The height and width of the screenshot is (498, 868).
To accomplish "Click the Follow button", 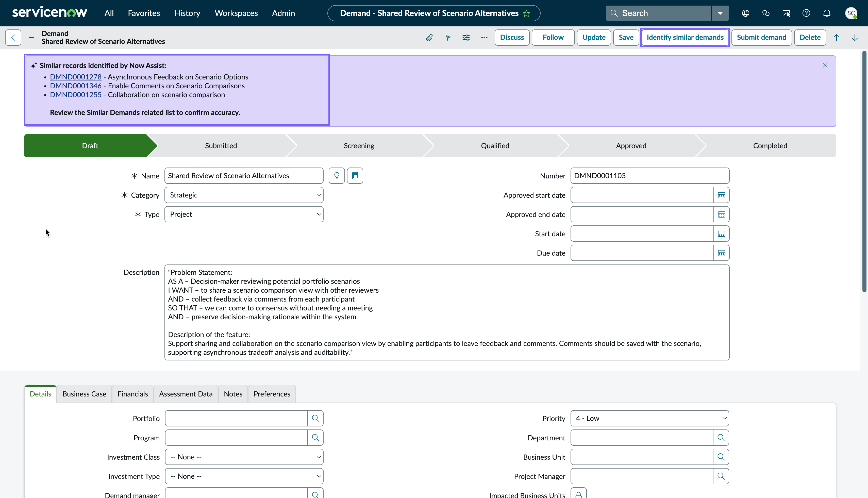I will 553,37.
